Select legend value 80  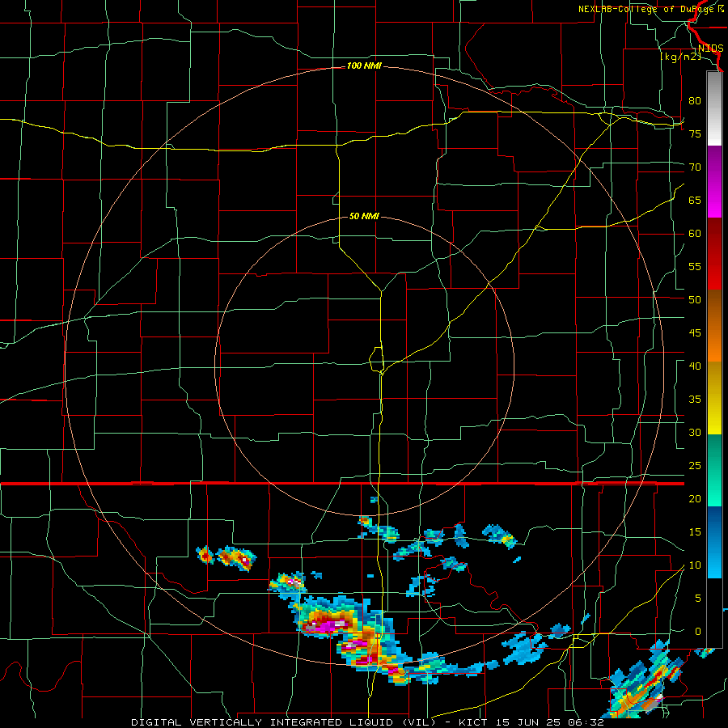tap(695, 101)
